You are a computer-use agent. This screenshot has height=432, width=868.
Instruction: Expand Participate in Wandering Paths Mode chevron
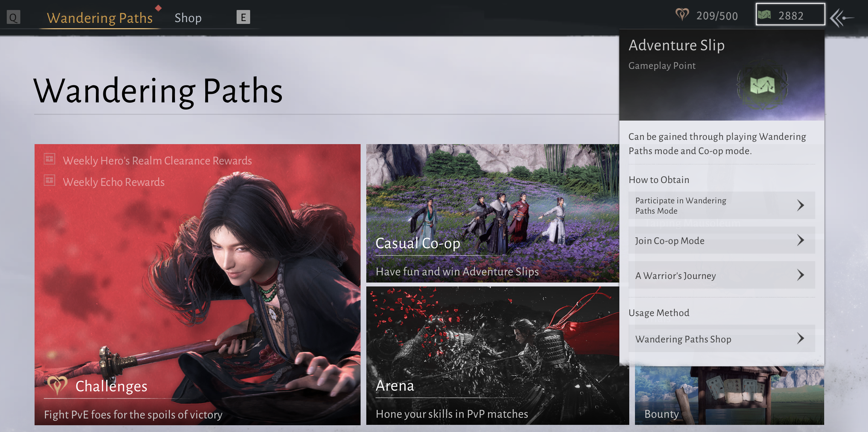click(800, 205)
